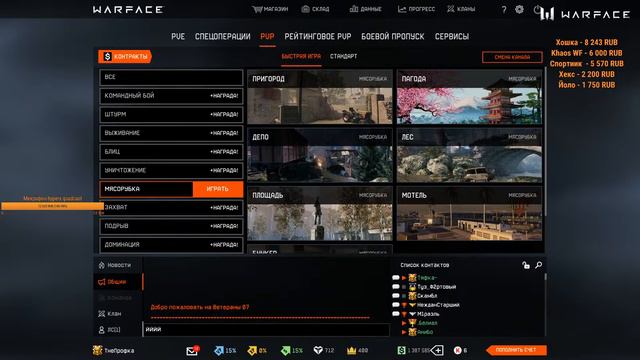Click the chat message input field
The image size is (640, 360).
point(266,329)
